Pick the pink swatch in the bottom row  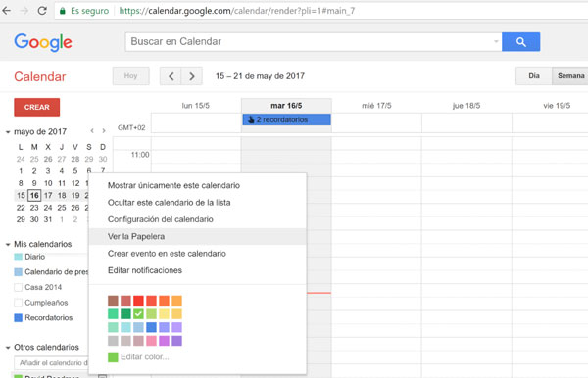click(151, 341)
